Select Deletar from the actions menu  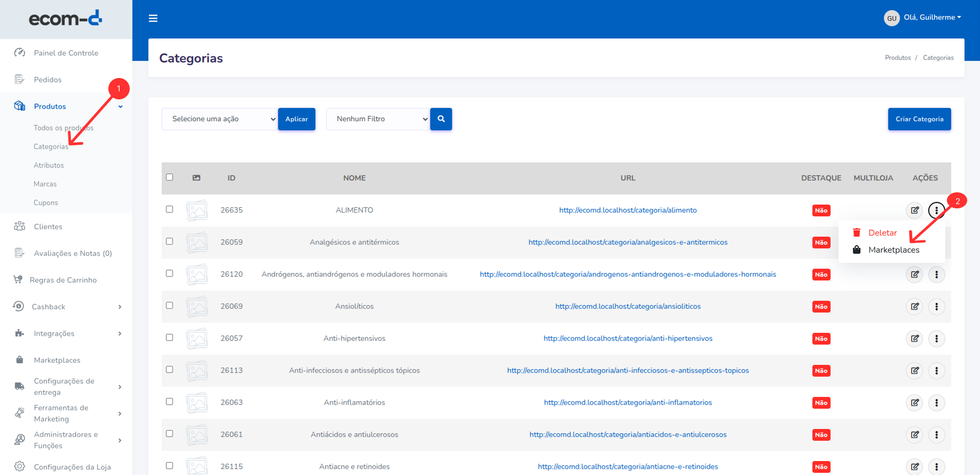882,233
